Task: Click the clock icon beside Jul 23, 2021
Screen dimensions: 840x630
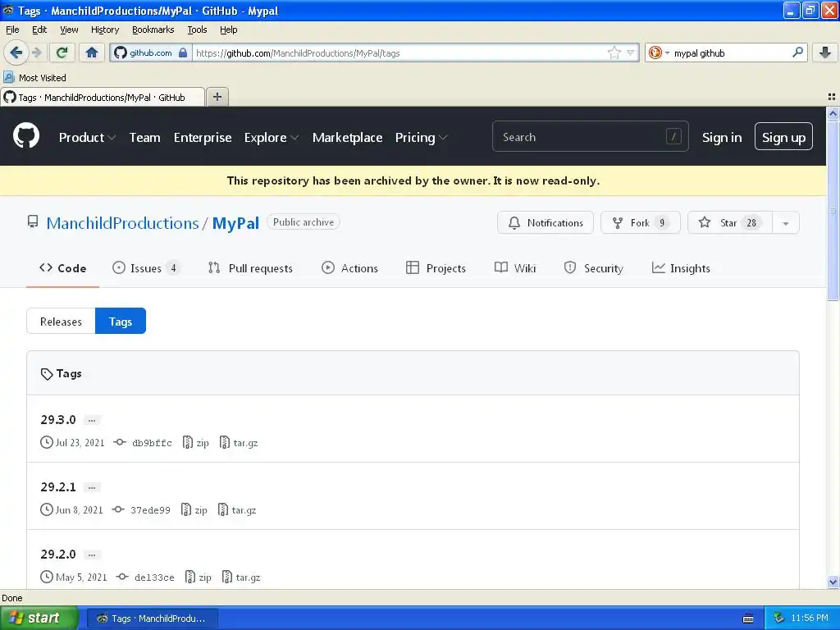Action: tap(47, 442)
